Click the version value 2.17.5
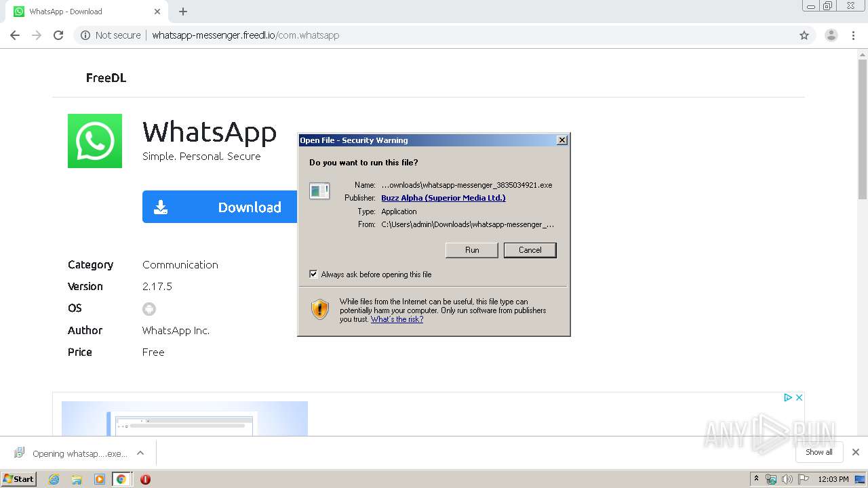 [x=157, y=287]
